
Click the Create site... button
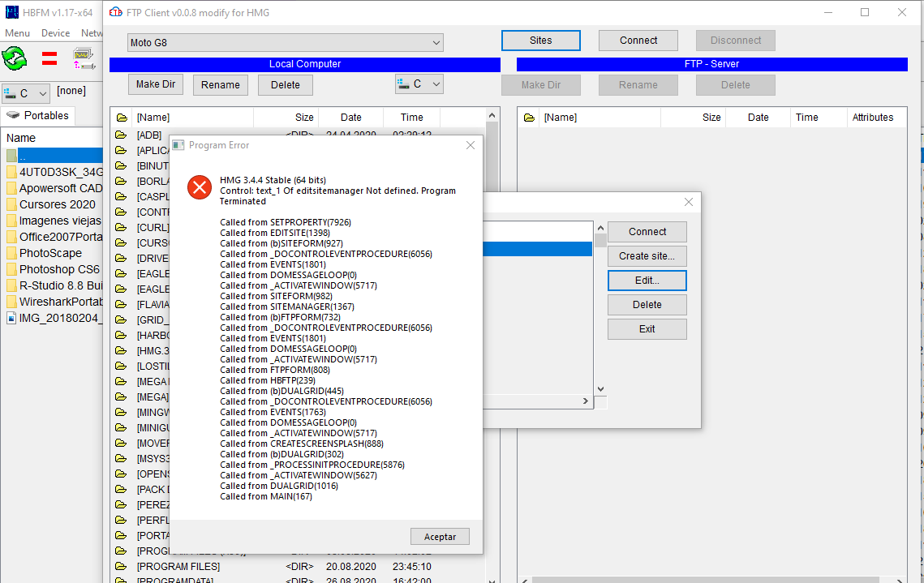pos(647,256)
